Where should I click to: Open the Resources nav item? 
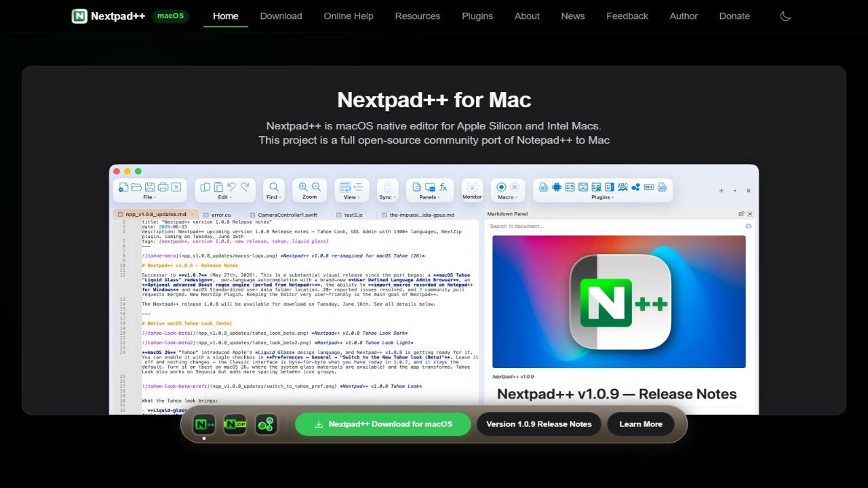418,16
